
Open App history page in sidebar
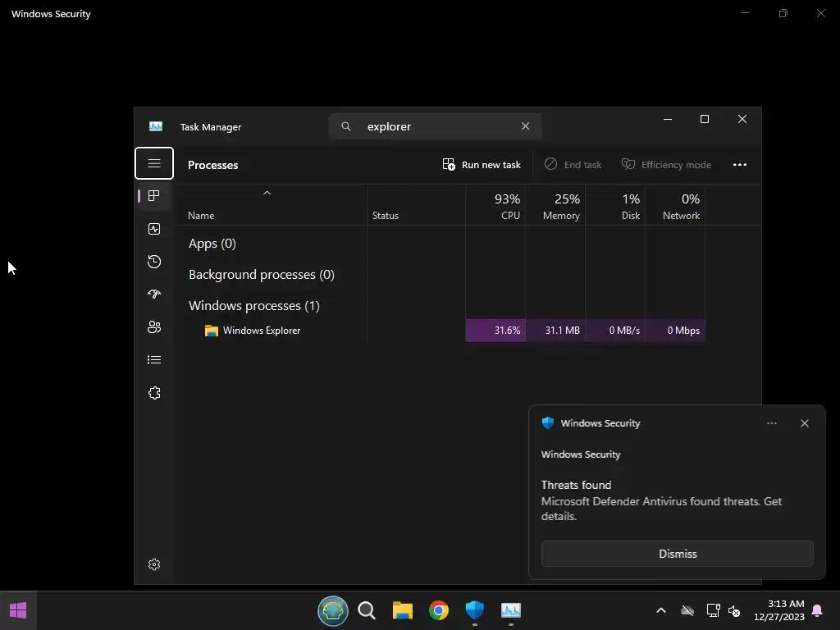[153, 262]
